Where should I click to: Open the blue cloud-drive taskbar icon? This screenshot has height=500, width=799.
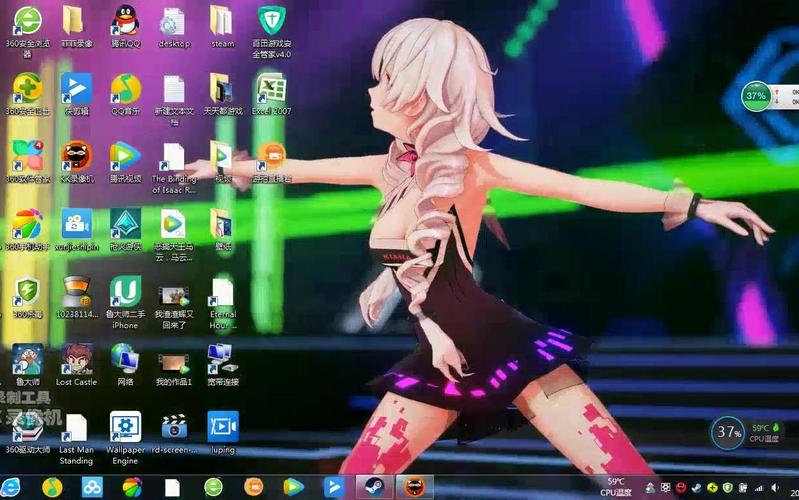[x=92, y=487]
